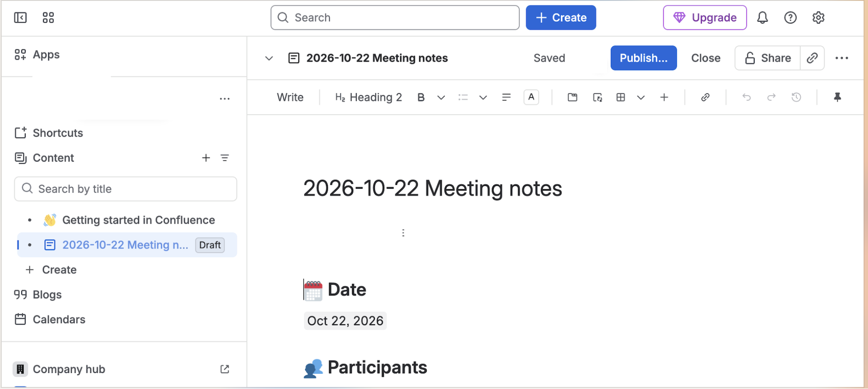Open text alignment options

click(506, 97)
